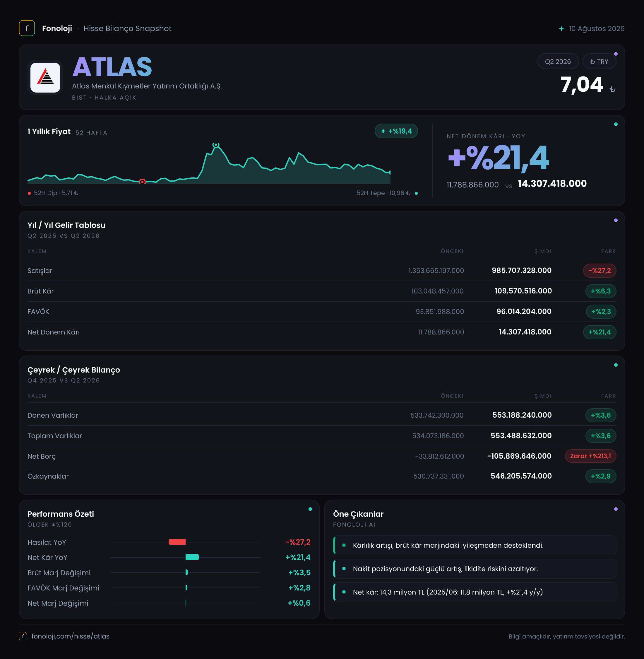This screenshot has height=659, width=644.
Task: Click the red Hasılat YoY bar
Action: [x=177, y=542]
